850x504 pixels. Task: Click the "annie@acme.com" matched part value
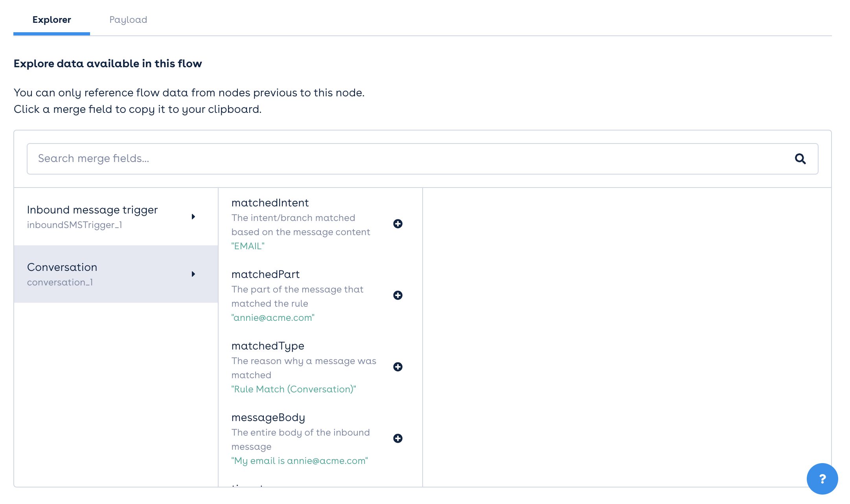(273, 318)
